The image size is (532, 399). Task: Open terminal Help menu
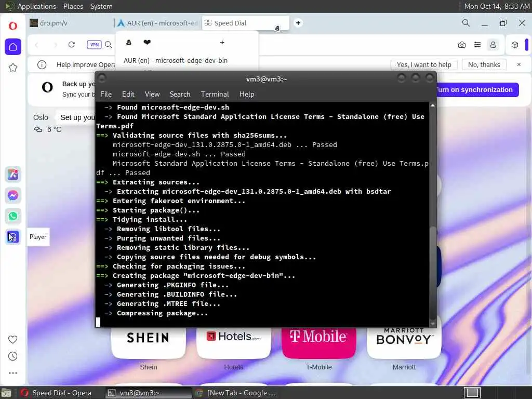[x=247, y=95]
